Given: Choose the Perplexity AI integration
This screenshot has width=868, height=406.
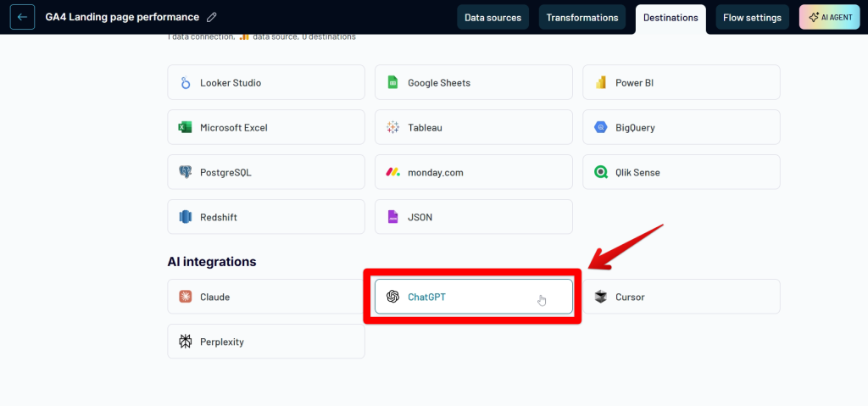Looking at the screenshot, I should 266,342.
